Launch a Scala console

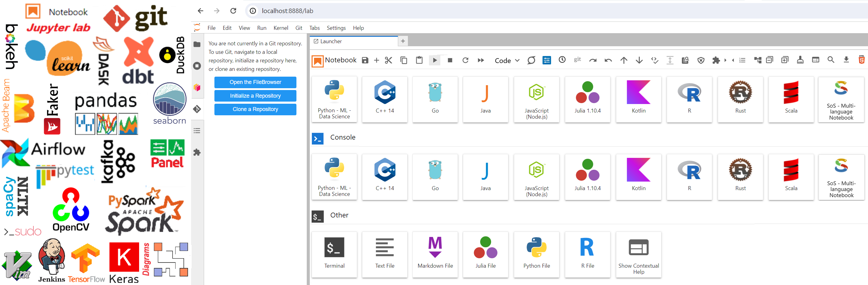tap(791, 177)
